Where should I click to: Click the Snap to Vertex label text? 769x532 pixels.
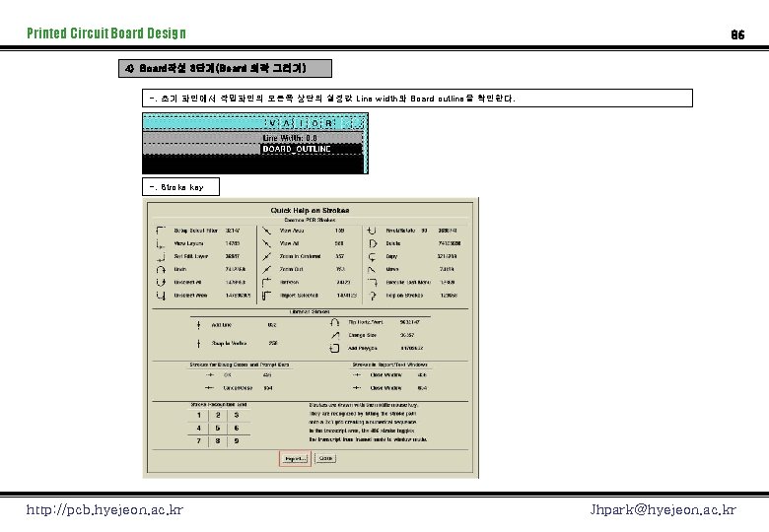pos(229,344)
